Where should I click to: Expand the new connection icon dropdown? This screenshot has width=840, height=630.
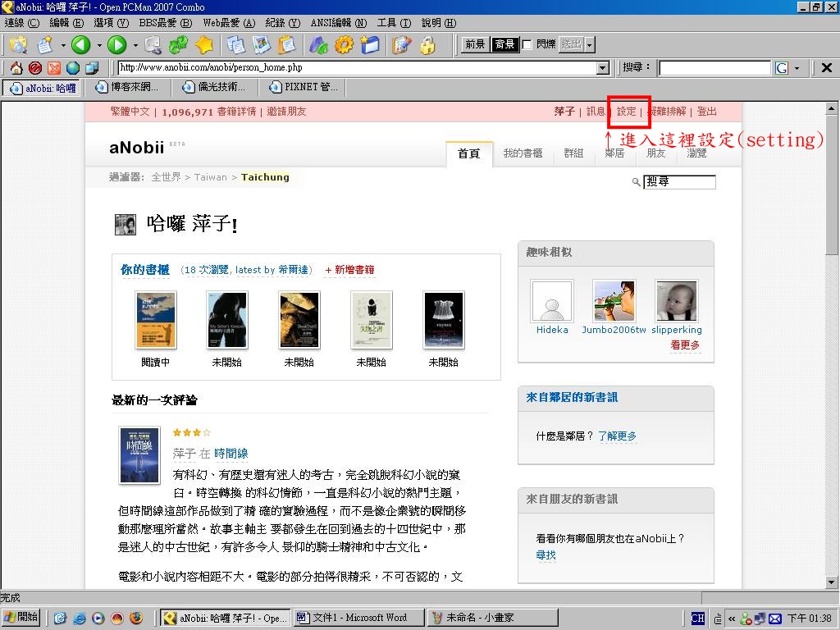[62, 45]
